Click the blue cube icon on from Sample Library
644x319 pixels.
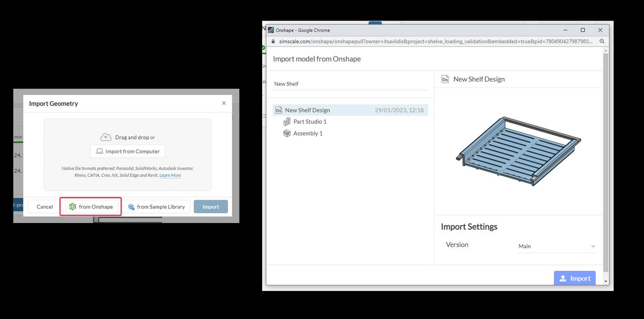point(131,206)
